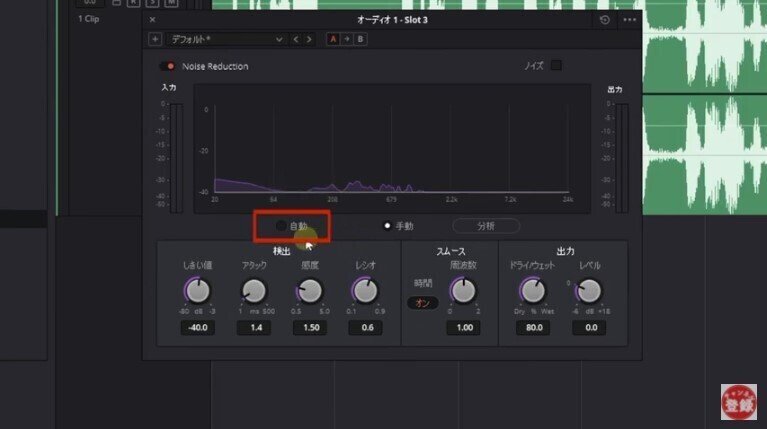Enable the ノイズ listen checkbox

click(x=556, y=65)
